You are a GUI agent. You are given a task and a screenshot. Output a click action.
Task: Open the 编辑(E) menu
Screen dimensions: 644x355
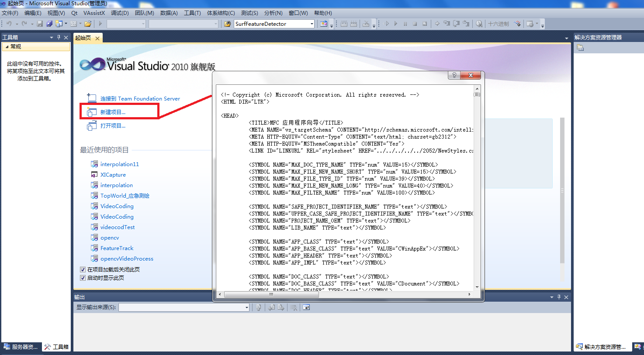[x=33, y=13]
